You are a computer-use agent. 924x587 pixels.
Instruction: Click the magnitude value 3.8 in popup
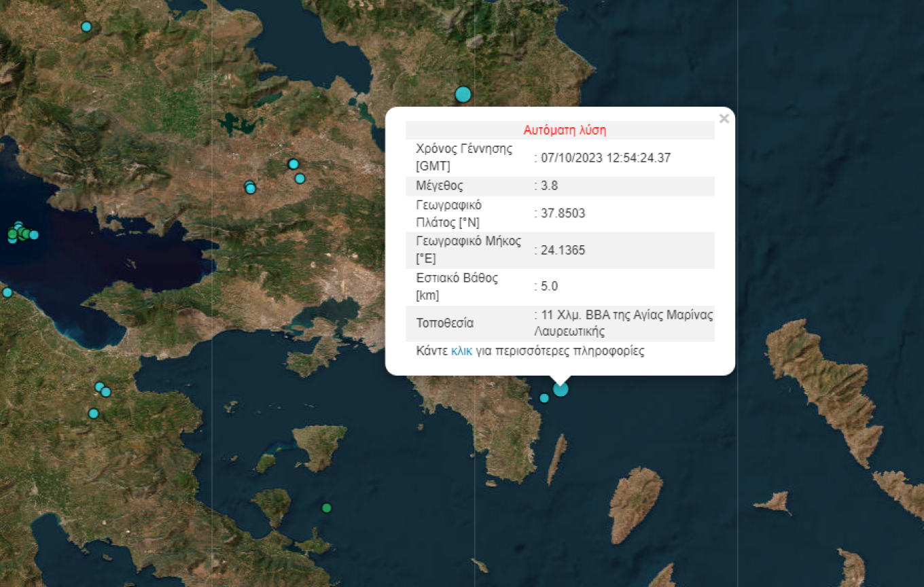[549, 186]
